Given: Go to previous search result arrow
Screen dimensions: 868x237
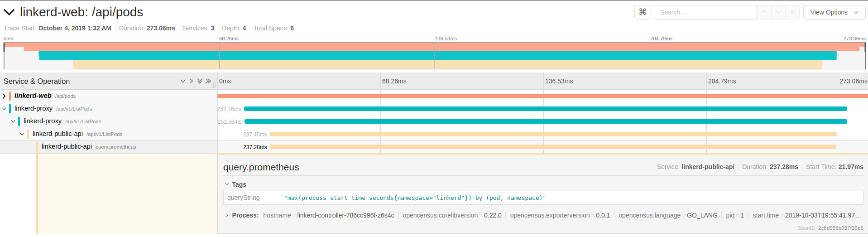Looking at the screenshot, I should click(x=764, y=12).
